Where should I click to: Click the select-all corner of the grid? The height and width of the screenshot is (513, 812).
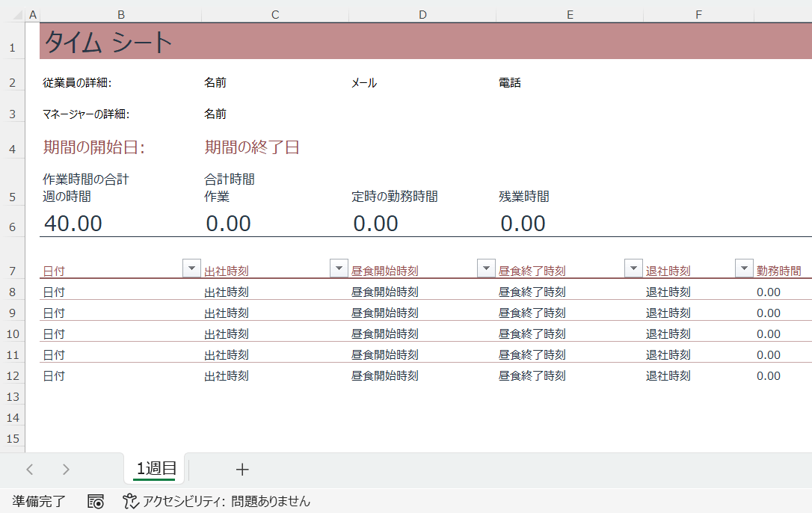pos(12,15)
